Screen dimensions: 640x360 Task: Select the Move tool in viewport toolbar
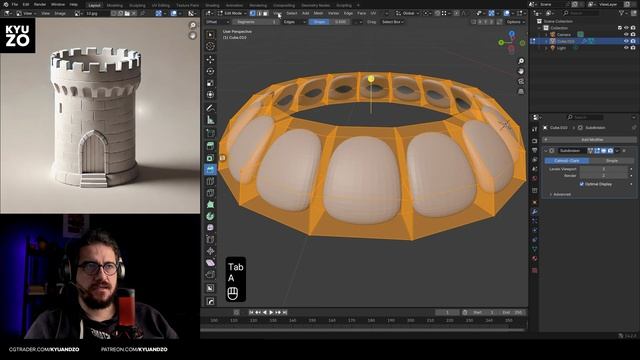pyautogui.click(x=210, y=60)
